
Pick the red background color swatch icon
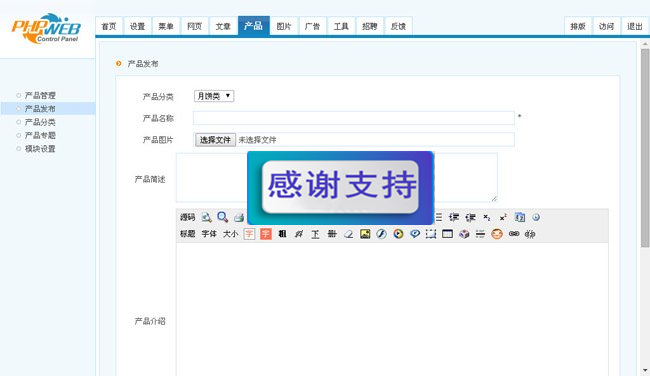tap(266, 234)
